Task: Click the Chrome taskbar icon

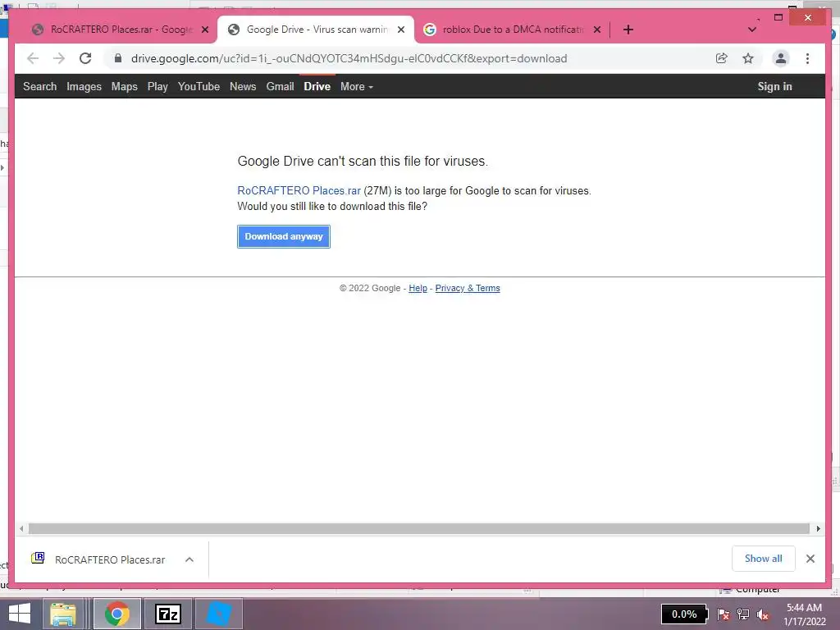Action: [117, 614]
